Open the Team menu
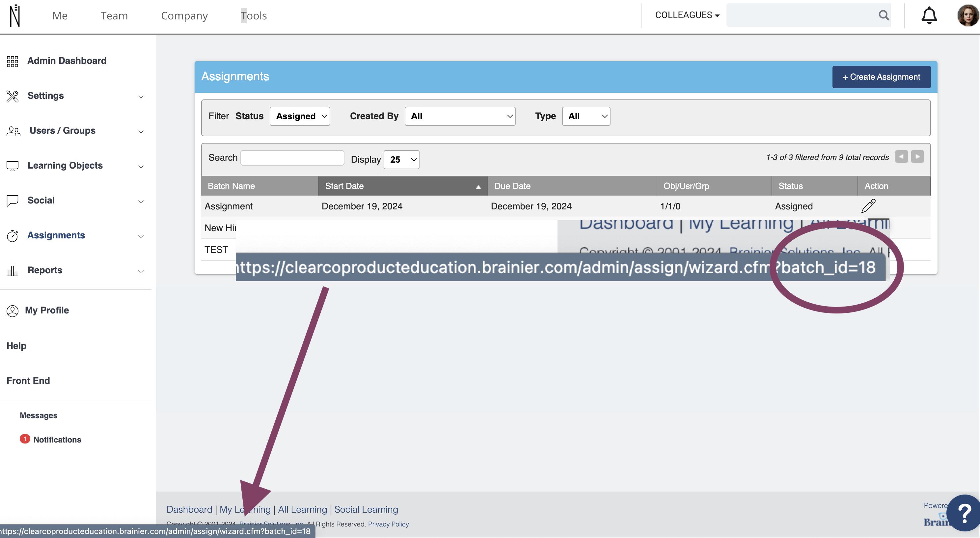The height and width of the screenshot is (538, 980). click(x=114, y=15)
